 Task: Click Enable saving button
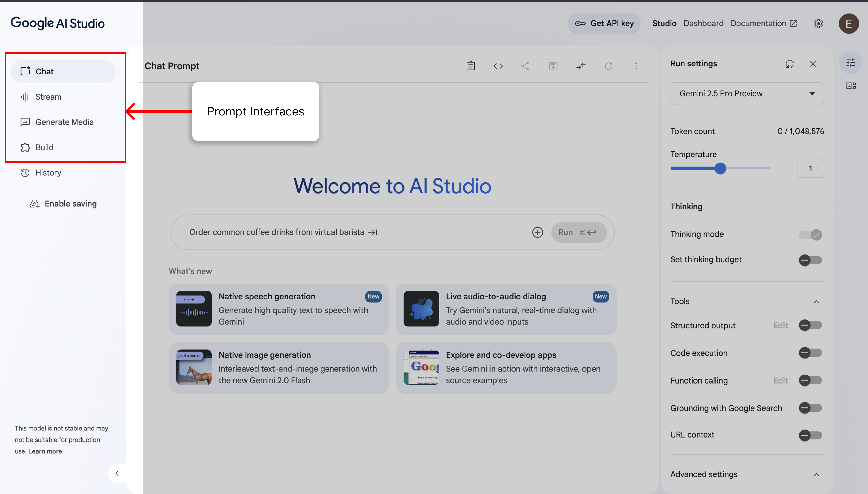tap(63, 204)
